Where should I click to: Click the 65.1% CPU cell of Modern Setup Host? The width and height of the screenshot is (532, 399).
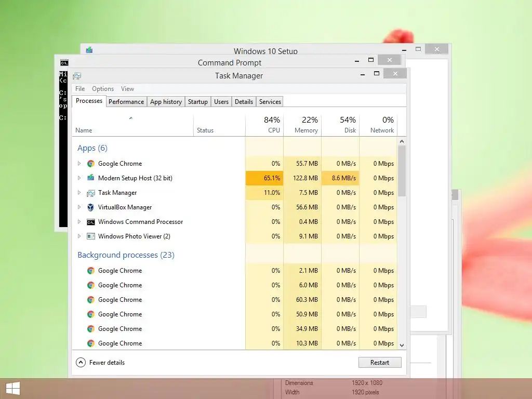click(x=264, y=178)
